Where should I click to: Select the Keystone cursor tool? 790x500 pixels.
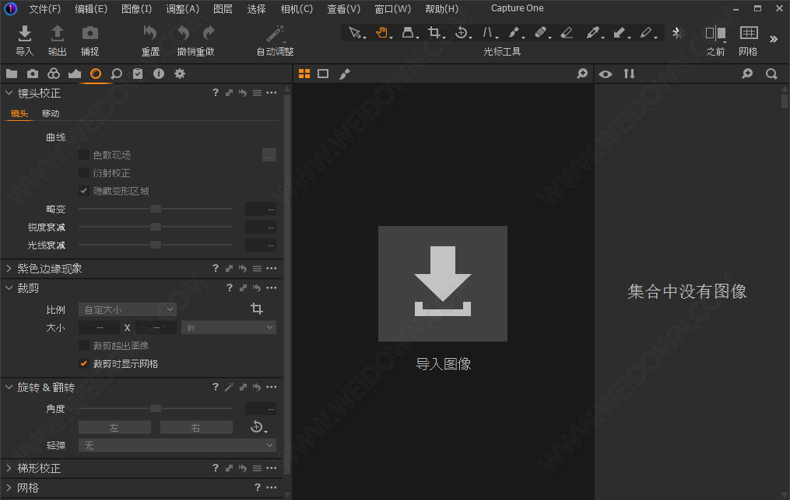tap(488, 33)
